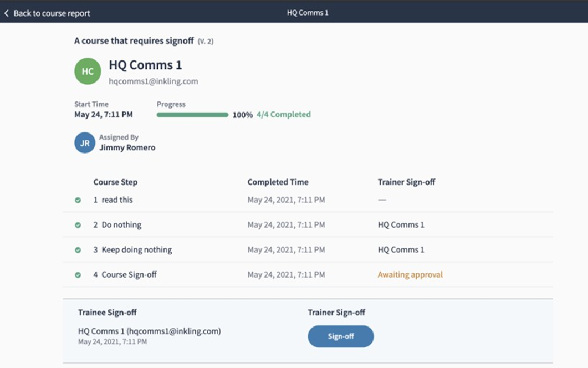Select step 2 'Do nothing'
Viewport: 588px width, 368px height.
click(x=121, y=225)
